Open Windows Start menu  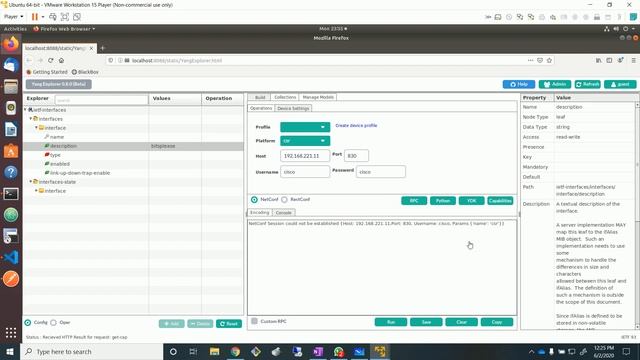(x=10, y=351)
